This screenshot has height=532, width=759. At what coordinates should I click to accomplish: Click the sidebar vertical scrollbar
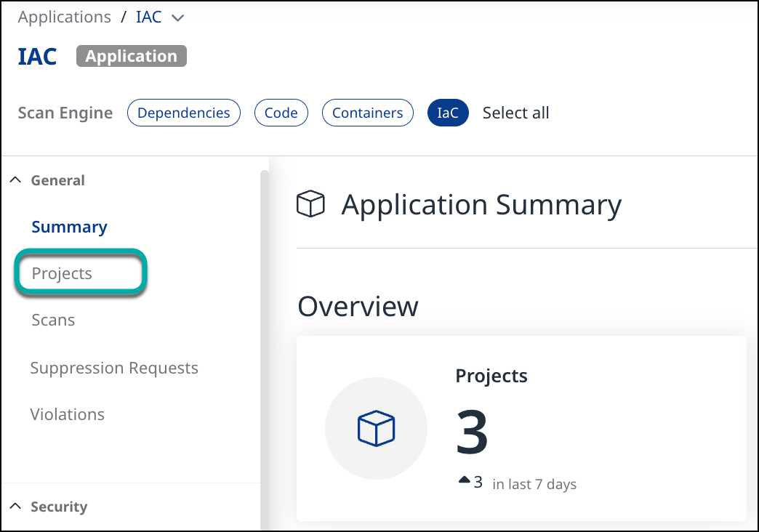tap(265, 349)
